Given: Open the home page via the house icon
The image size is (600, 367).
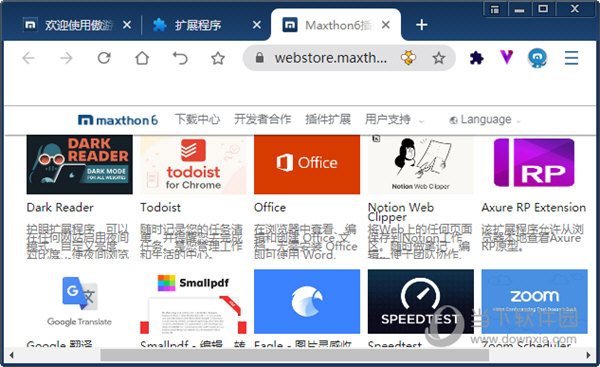Looking at the screenshot, I should click(x=142, y=58).
